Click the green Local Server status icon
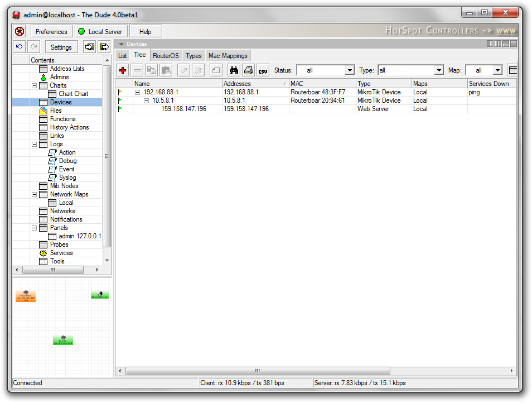 click(x=82, y=32)
